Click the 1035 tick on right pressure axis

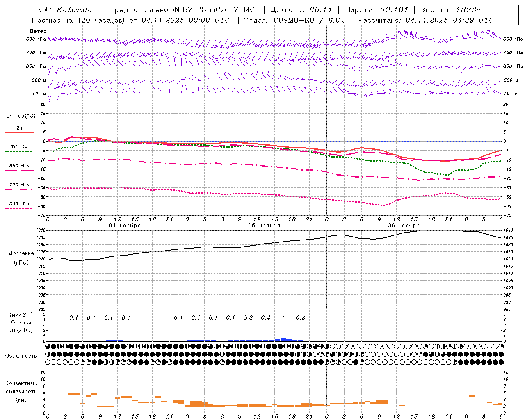[508, 237]
